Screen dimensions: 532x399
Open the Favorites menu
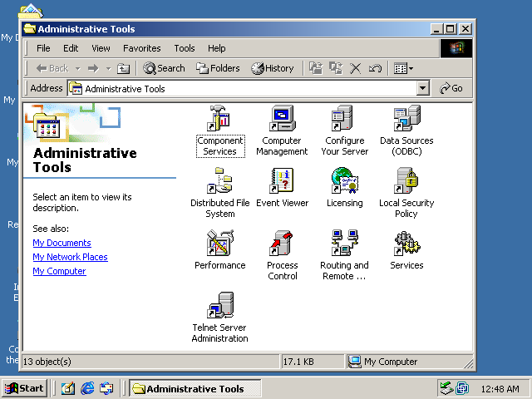tap(142, 48)
